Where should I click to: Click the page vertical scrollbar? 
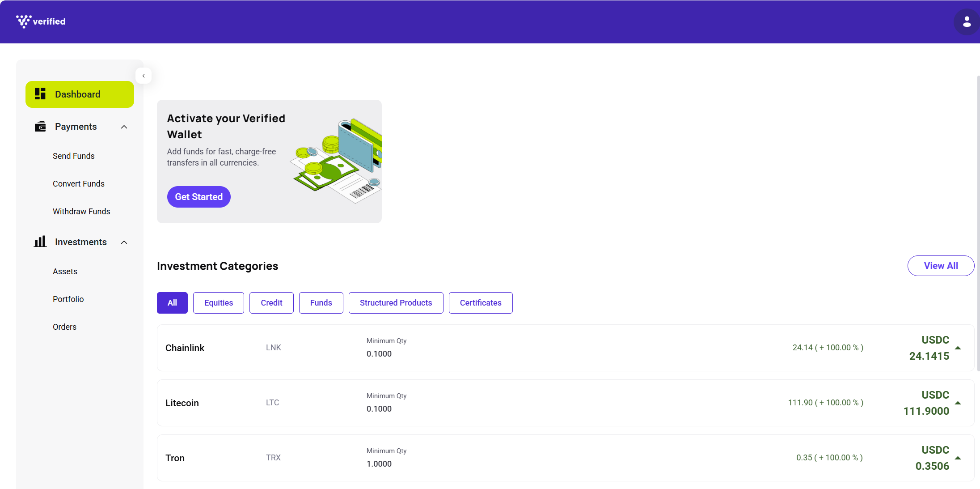[x=978, y=224]
